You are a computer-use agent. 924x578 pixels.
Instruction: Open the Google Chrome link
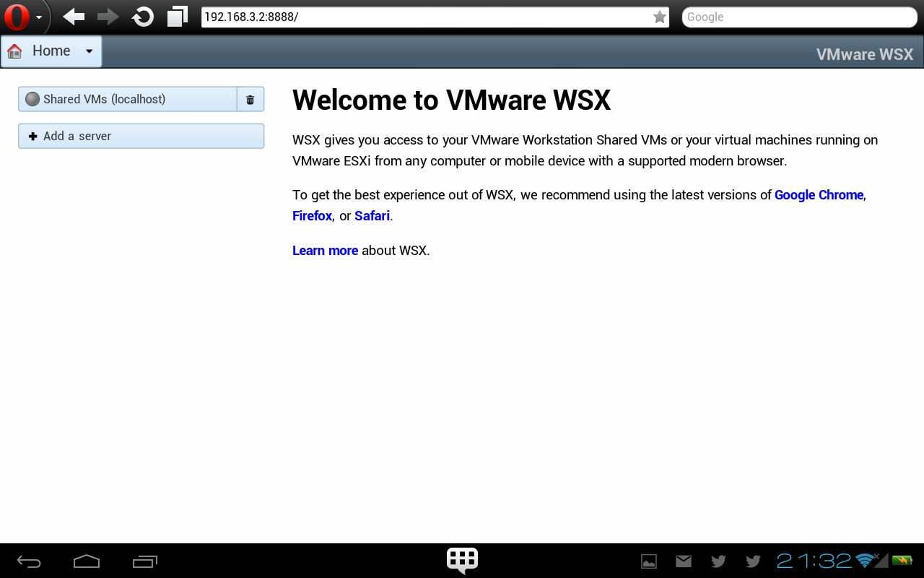(x=819, y=195)
